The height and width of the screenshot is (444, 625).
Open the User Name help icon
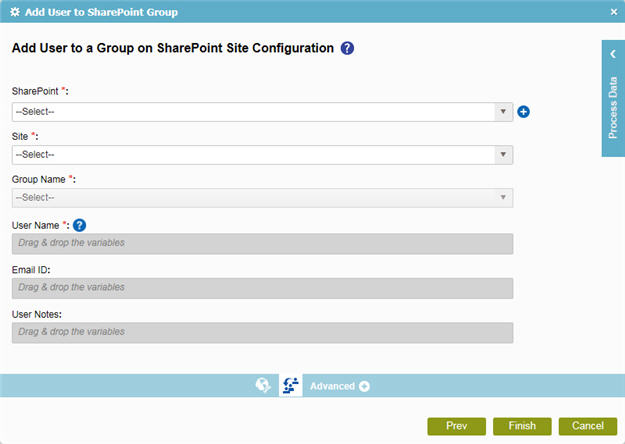pos(79,226)
